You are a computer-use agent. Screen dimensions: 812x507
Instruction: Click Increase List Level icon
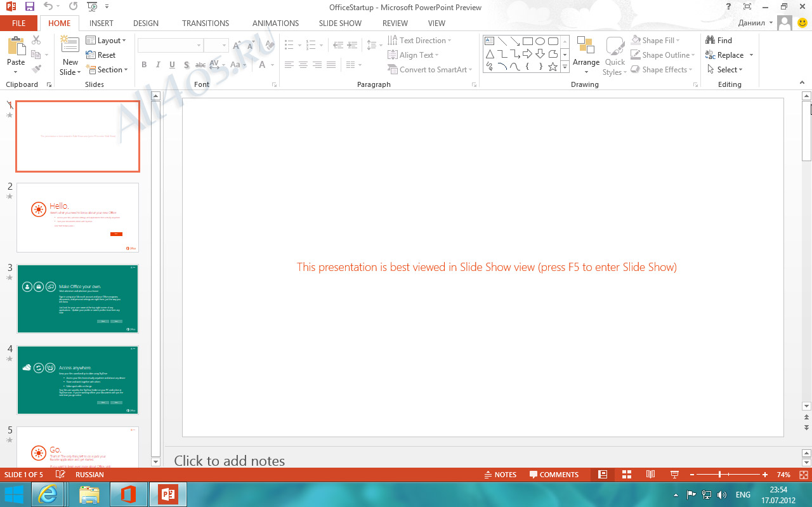(352, 46)
